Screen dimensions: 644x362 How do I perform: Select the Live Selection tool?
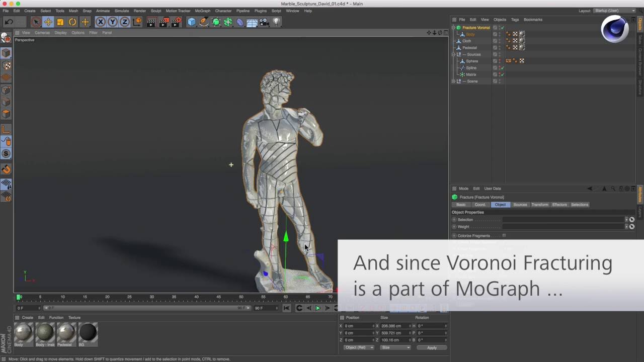(x=36, y=22)
